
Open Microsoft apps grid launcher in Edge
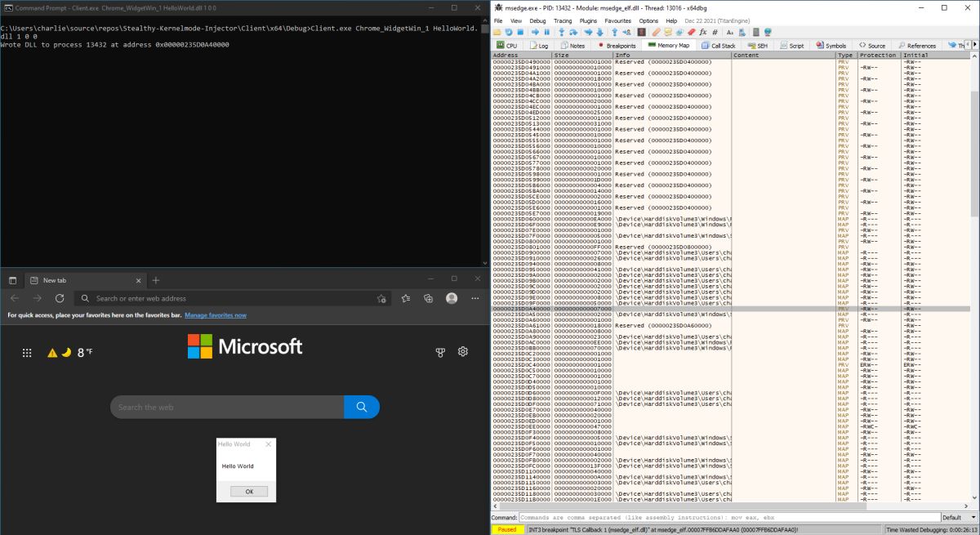(27, 353)
